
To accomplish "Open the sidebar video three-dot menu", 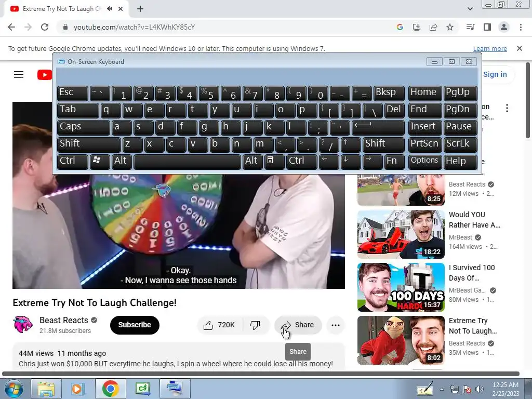I will click(x=507, y=108).
